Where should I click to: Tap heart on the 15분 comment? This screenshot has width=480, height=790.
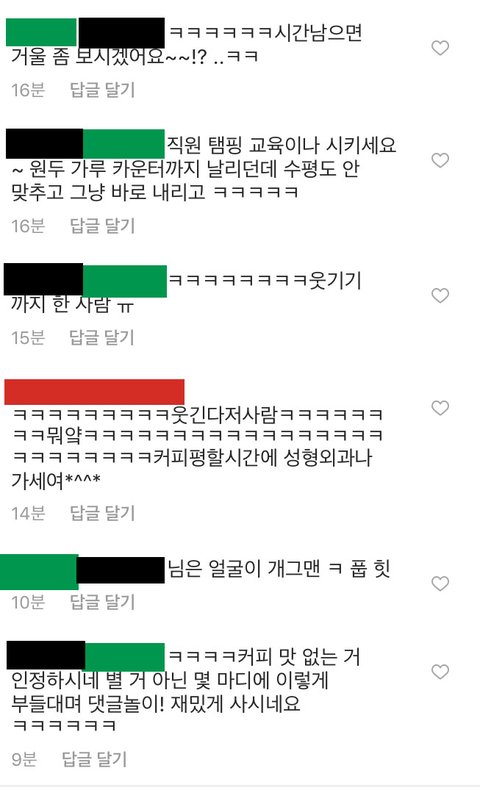click(440, 295)
